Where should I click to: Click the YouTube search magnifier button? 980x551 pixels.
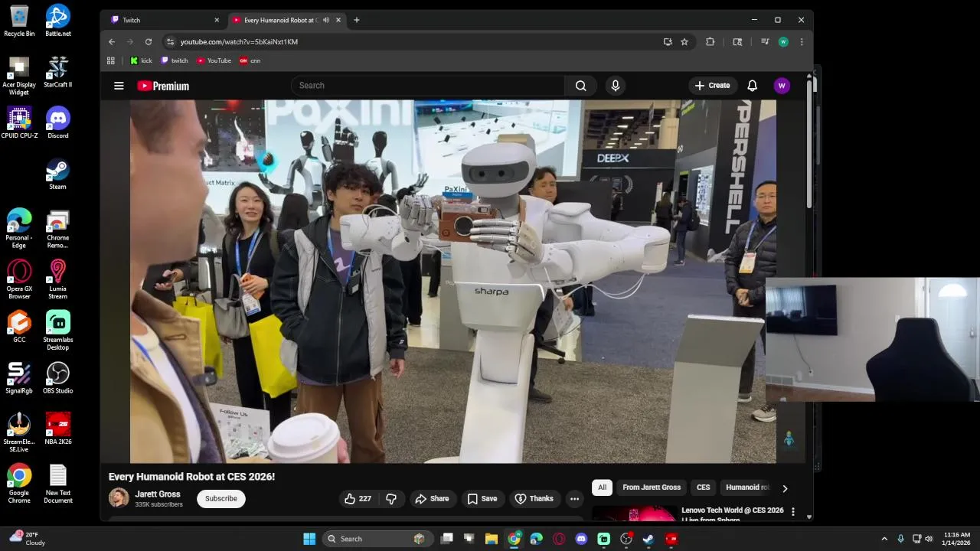point(580,86)
